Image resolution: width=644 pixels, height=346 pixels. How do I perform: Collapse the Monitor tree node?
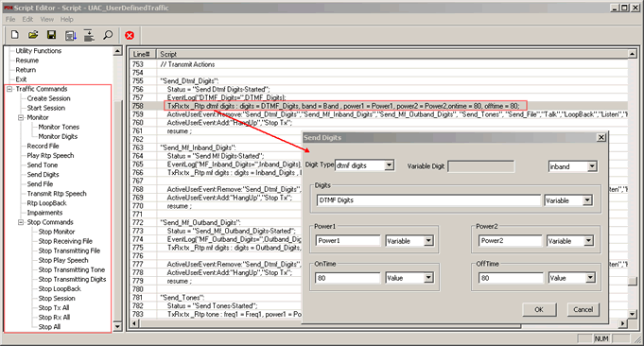pos(21,117)
